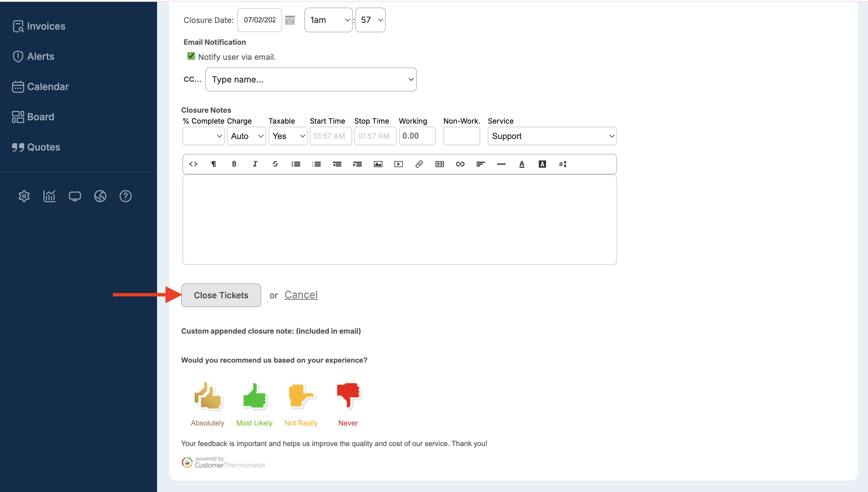Image resolution: width=868 pixels, height=492 pixels.
Task: Insert image using toolbar icon
Action: coord(378,164)
